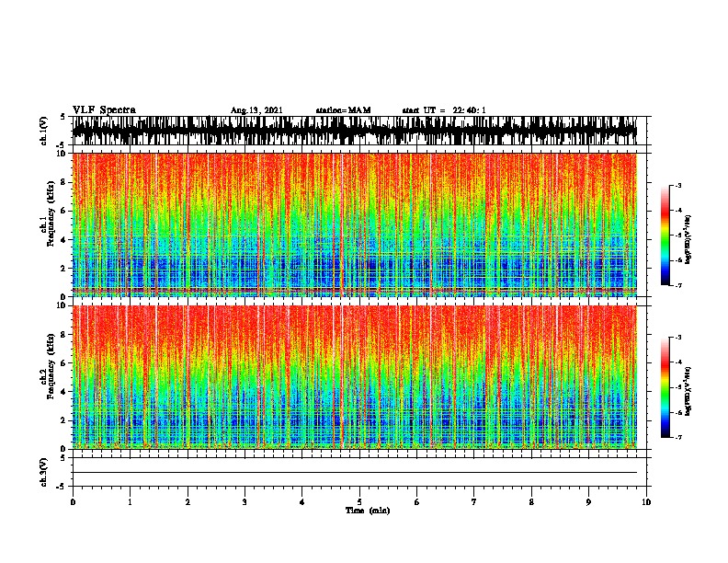Click the "VLF Spectra" plot title

click(104, 110)
